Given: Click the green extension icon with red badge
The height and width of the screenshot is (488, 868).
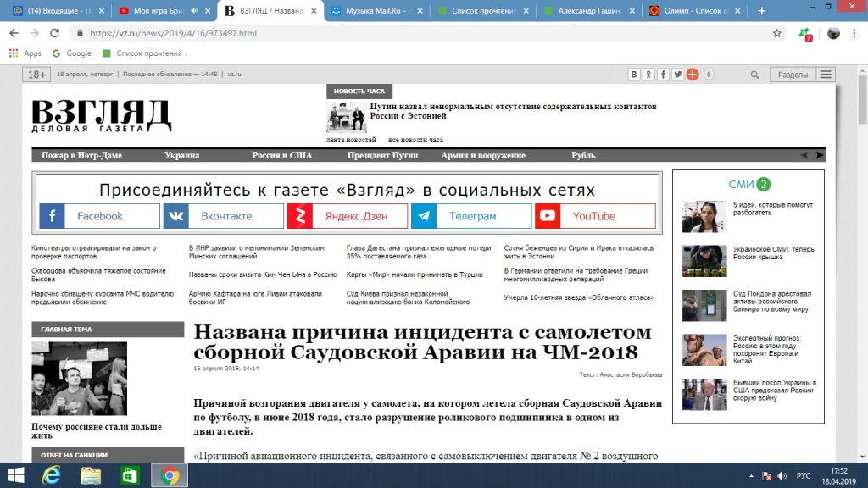Looking at the screenshot, I should (805, 34).
